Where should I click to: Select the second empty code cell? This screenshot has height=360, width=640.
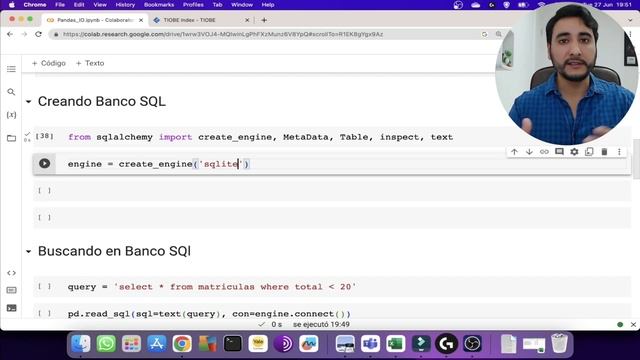(x=332, y=218)
